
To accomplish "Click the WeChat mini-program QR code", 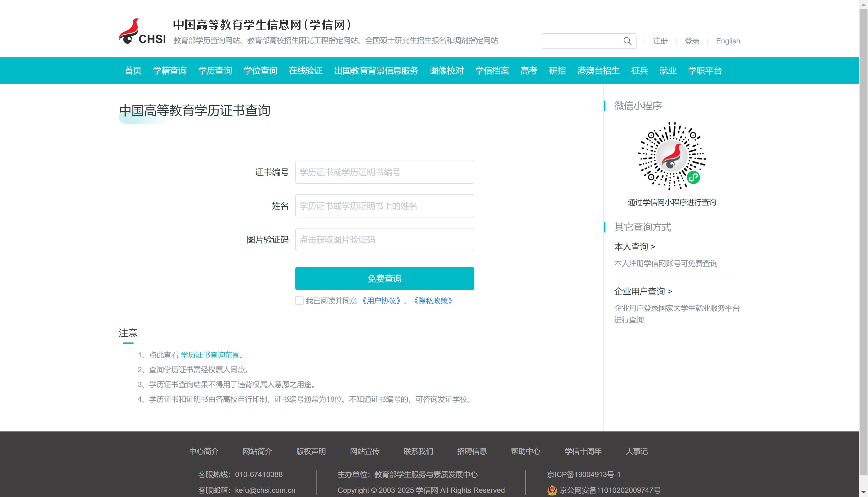I will 672,156.
